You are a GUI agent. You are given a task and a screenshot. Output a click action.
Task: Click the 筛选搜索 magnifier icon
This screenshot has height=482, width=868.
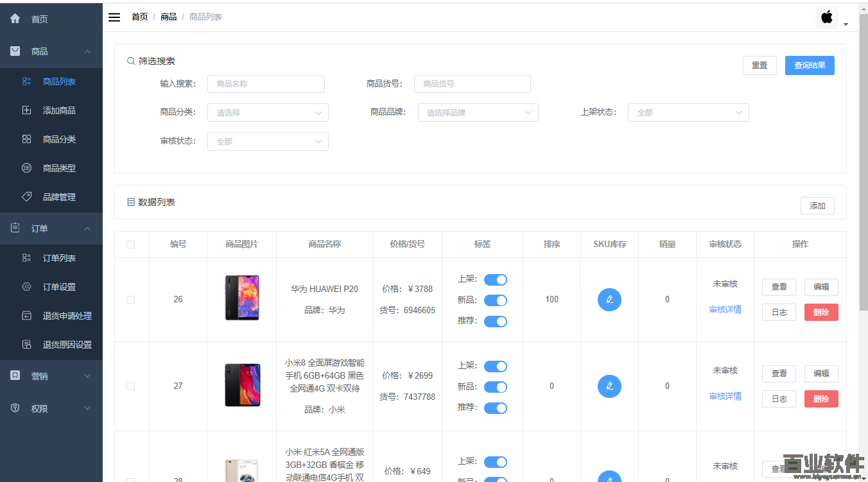(131, 61)
